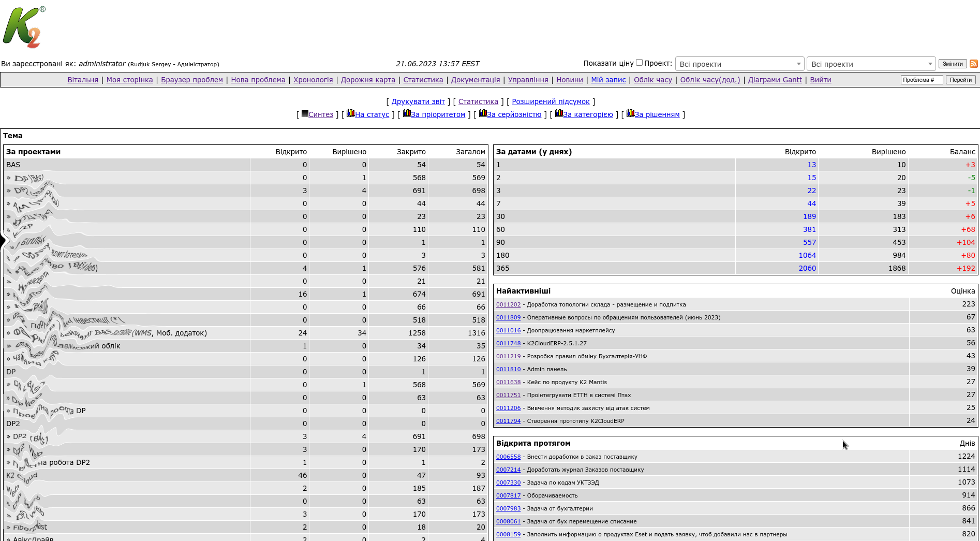Click the bracketed Статистика link below menu
980x541 pixels.
tap(478, 101)
